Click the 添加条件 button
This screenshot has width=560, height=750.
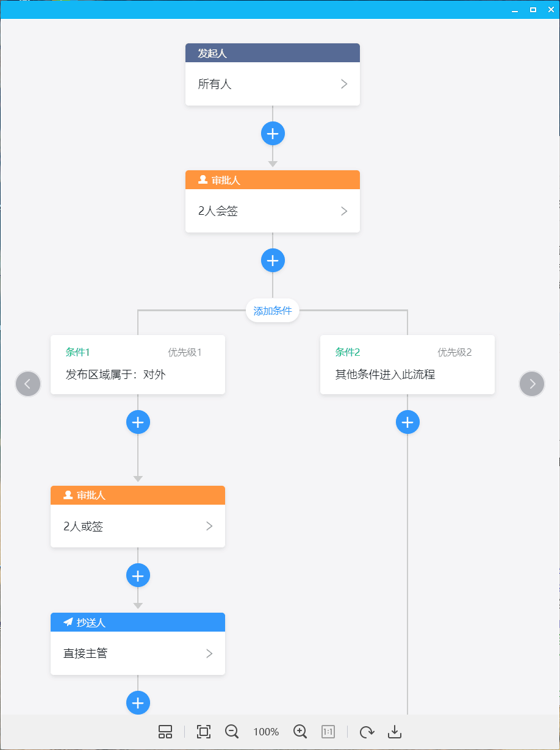coord(273,311)
